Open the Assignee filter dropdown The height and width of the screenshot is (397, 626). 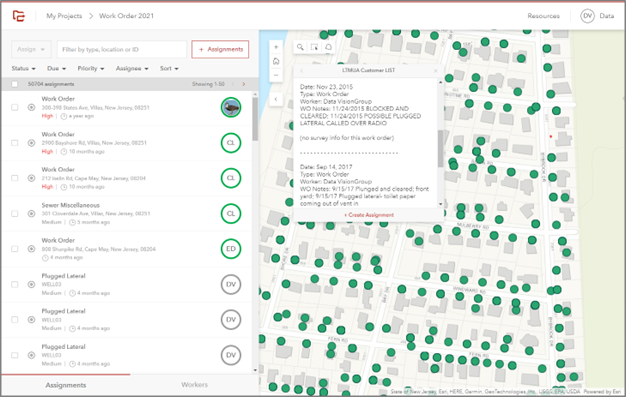pos(132,69)
